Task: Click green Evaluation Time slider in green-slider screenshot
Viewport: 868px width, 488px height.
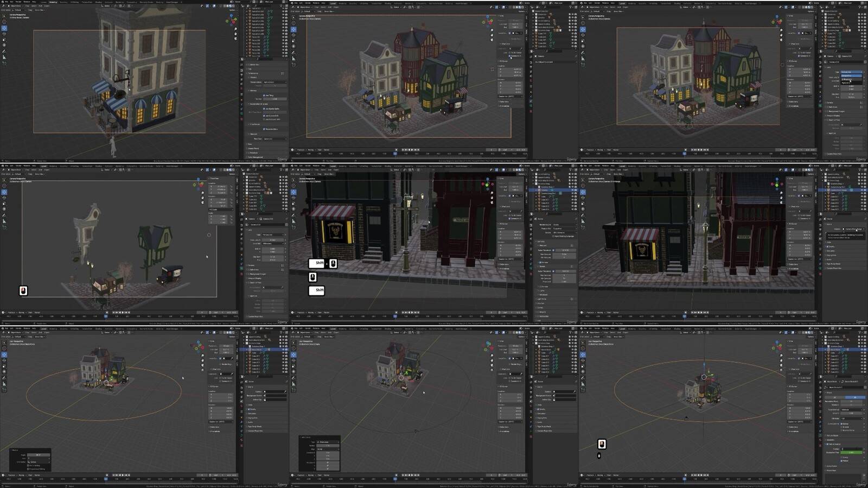Action: coord(851,453)
